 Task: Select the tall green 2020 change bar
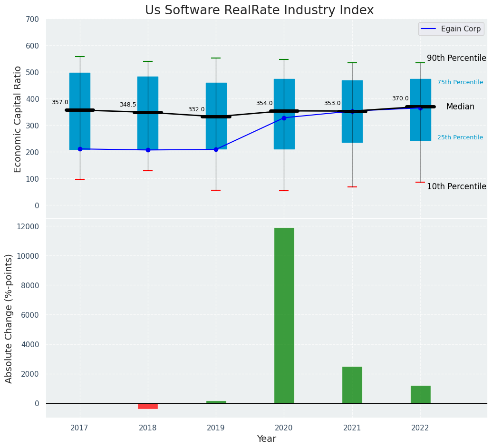point(284,315)
